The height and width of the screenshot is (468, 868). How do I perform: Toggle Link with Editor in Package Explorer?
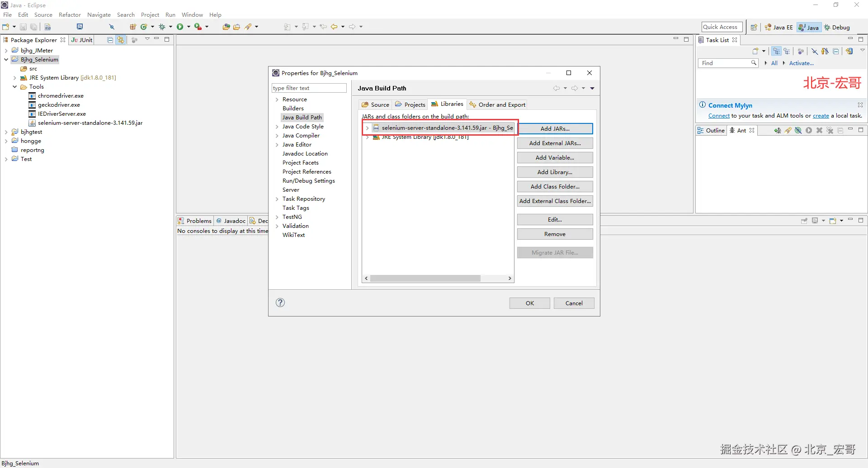(120, 40)
